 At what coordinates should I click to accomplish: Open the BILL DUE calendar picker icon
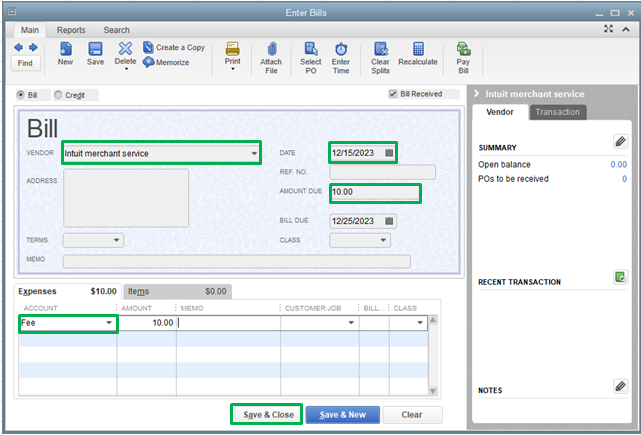pyautogui.click(x=389, y=221)
